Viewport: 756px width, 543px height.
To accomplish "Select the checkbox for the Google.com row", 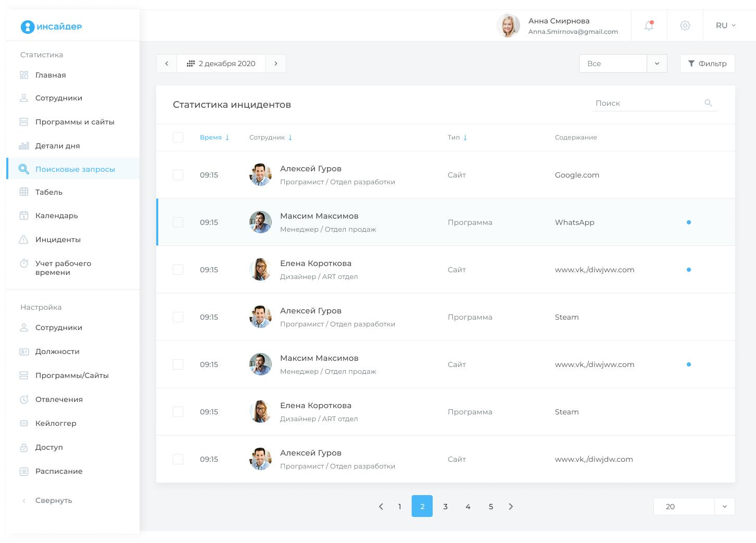I will click(x=178, y=175).
